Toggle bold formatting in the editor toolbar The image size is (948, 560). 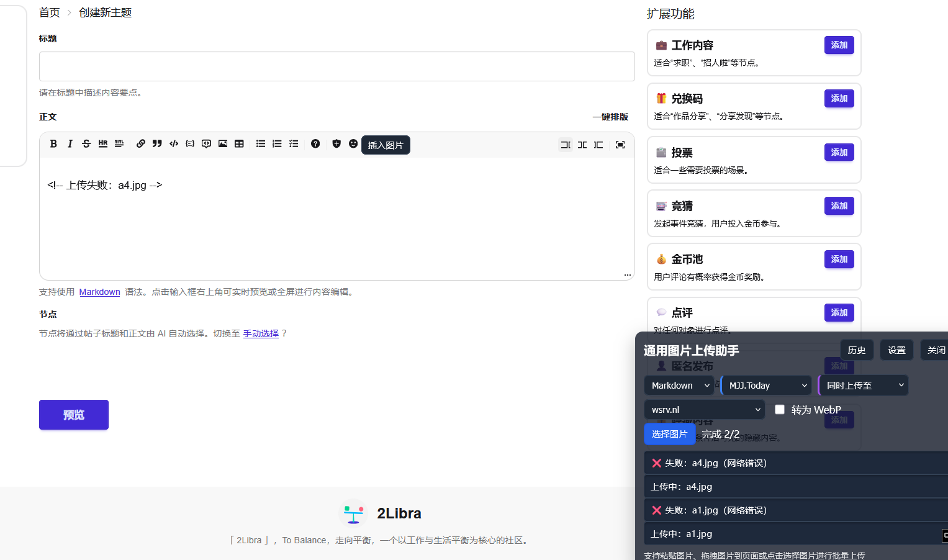tap(53, 144)
